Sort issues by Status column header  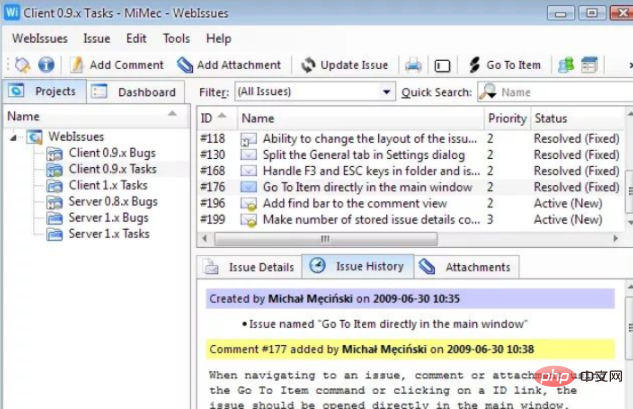[x=577, y=118]
